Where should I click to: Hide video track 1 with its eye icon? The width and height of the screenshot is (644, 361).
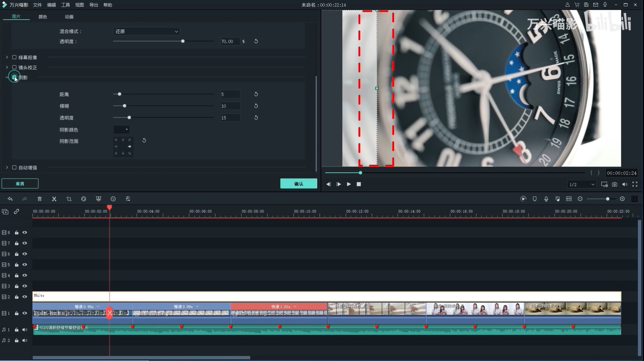pos(25,313)
